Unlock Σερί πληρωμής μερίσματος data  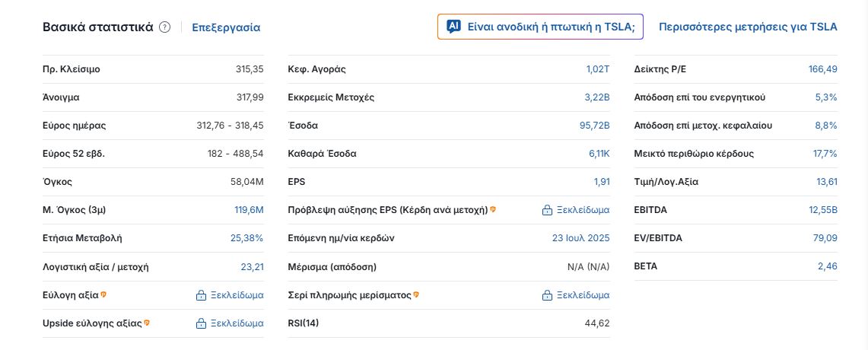[x=576, y=295]
